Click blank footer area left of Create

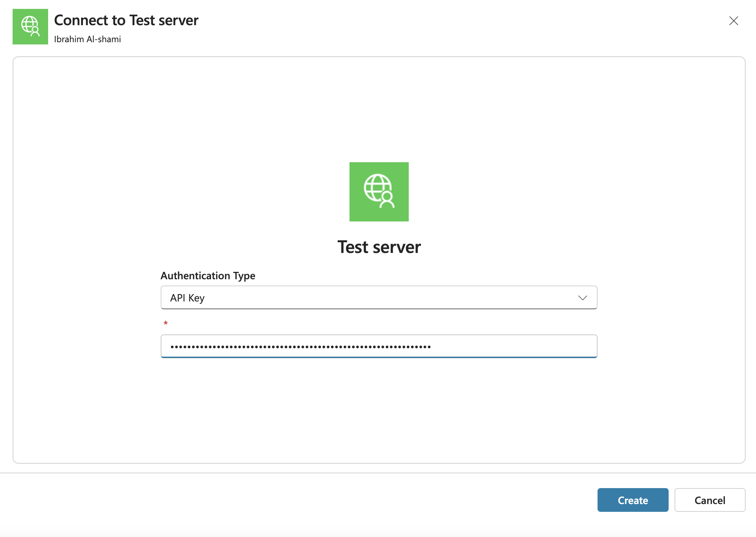[x=296, y=500]
